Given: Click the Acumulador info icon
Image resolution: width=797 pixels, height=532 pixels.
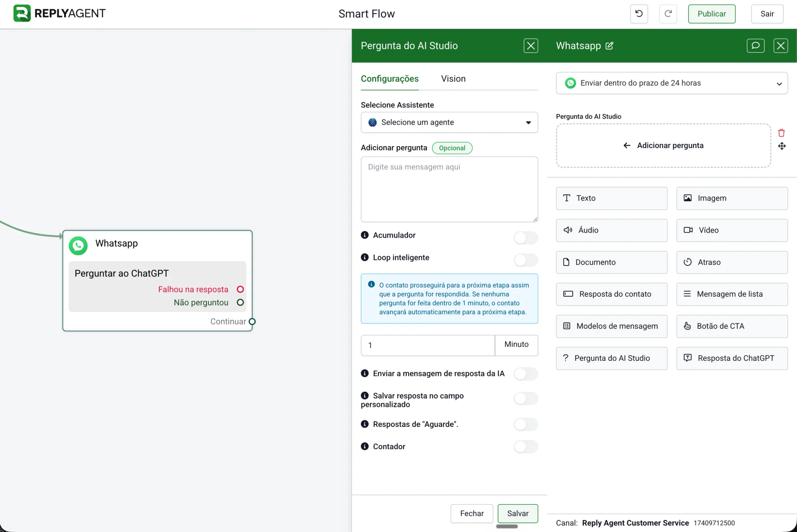Looking at the screenshot, I should (x=365, y=235).
